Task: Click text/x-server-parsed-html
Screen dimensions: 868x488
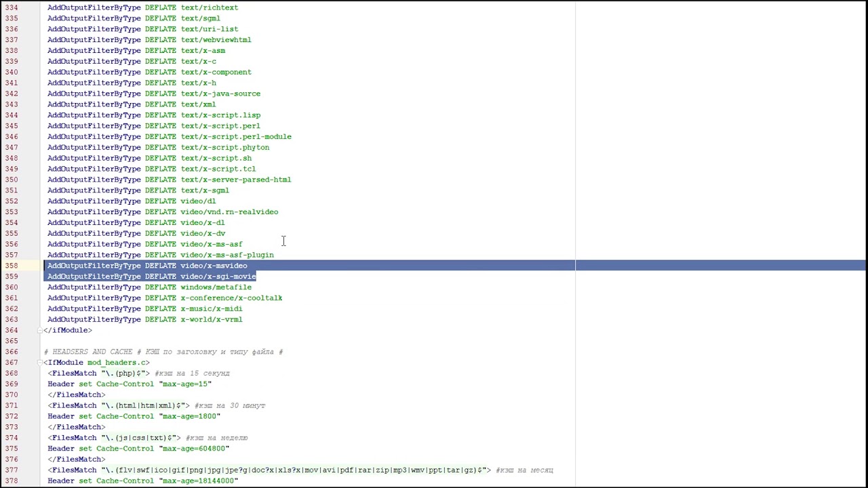Action: pos(236,180)
